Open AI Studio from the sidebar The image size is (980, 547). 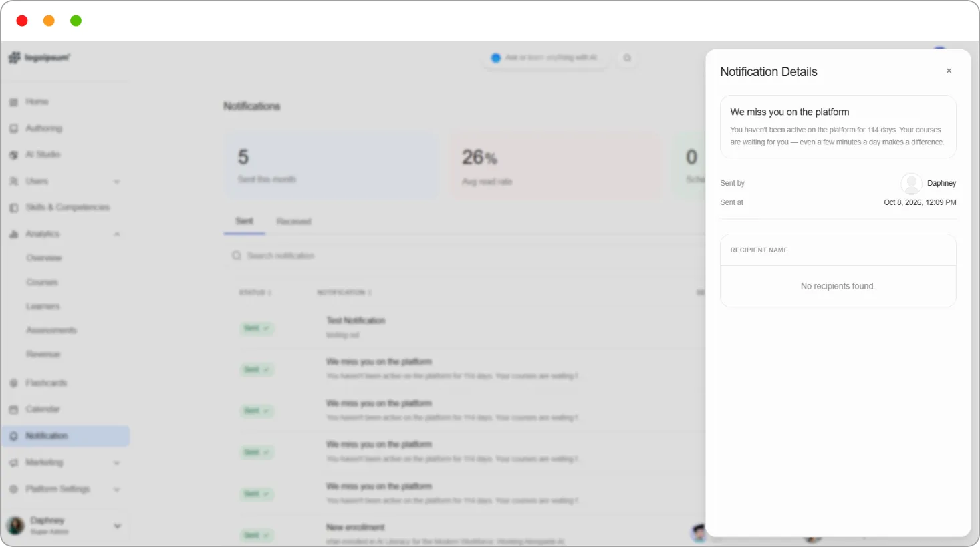[x=43, y=154]
